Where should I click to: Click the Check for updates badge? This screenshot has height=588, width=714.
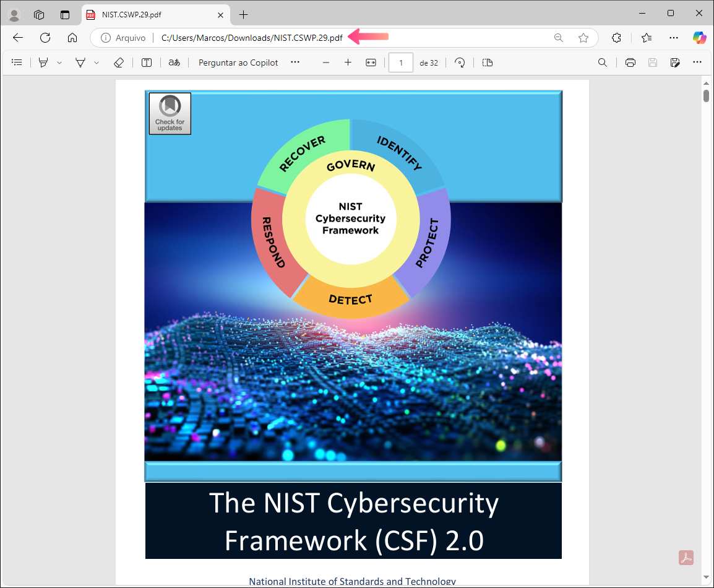(x=170, y=114)
